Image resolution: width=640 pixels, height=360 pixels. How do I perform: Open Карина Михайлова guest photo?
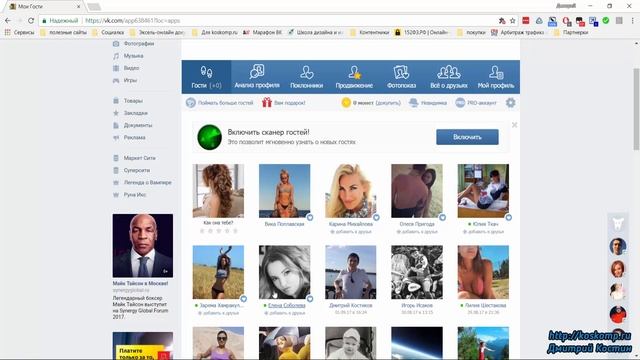(x=351, y=191)
